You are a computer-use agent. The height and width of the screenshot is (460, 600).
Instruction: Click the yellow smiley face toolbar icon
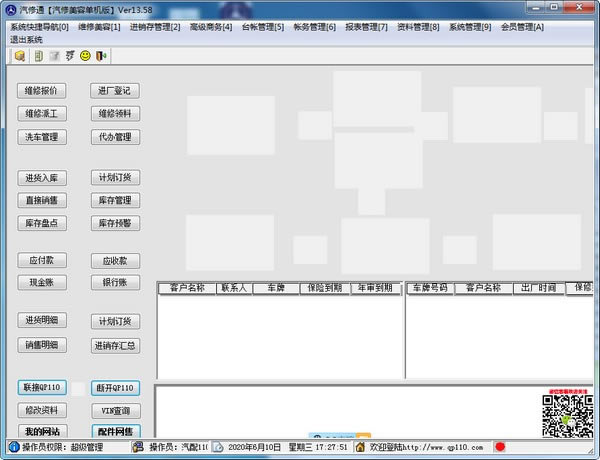tap(85, 56)
